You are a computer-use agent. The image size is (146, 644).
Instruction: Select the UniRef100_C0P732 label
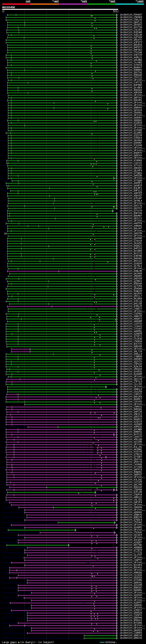[131, 82]
